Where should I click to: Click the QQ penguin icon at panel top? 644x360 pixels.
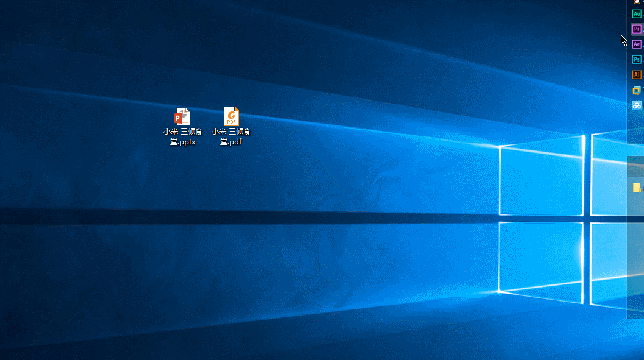pyautogui.click(x=637, y=2)
